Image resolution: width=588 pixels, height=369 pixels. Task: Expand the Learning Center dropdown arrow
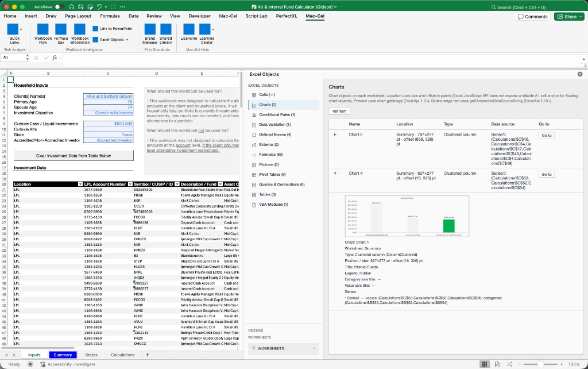click(x=213, y=29)
